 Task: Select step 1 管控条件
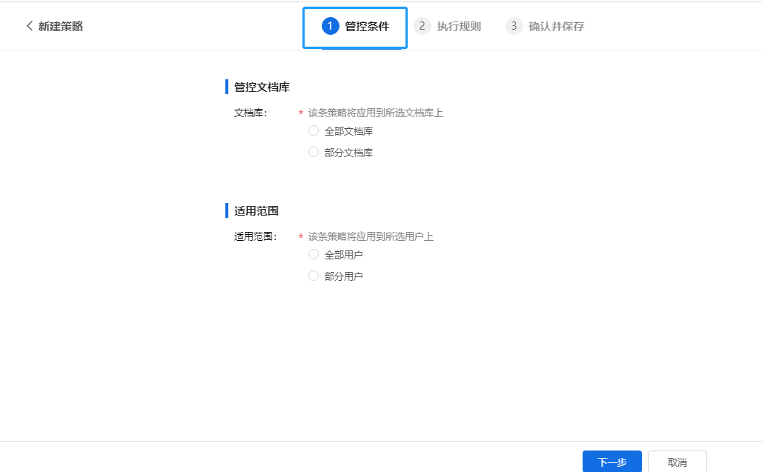(x=355, y=26)
